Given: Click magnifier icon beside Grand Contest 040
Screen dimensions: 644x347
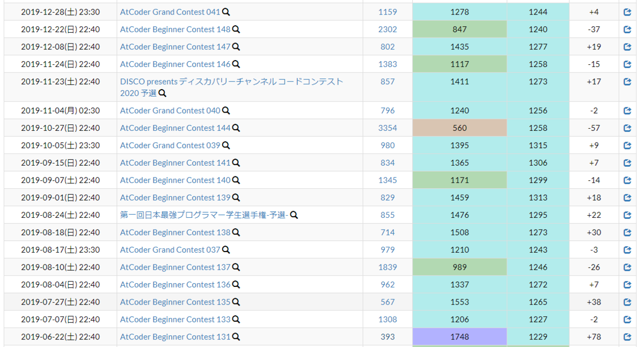Looking at the screenshot, I should (x=226, y=110).
